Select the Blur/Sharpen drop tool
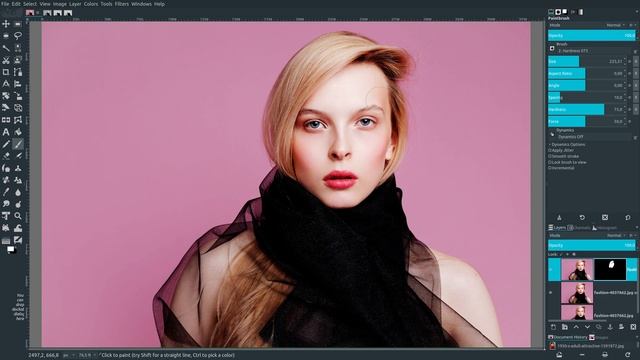The image size is (640, 360). click(18, 192)
